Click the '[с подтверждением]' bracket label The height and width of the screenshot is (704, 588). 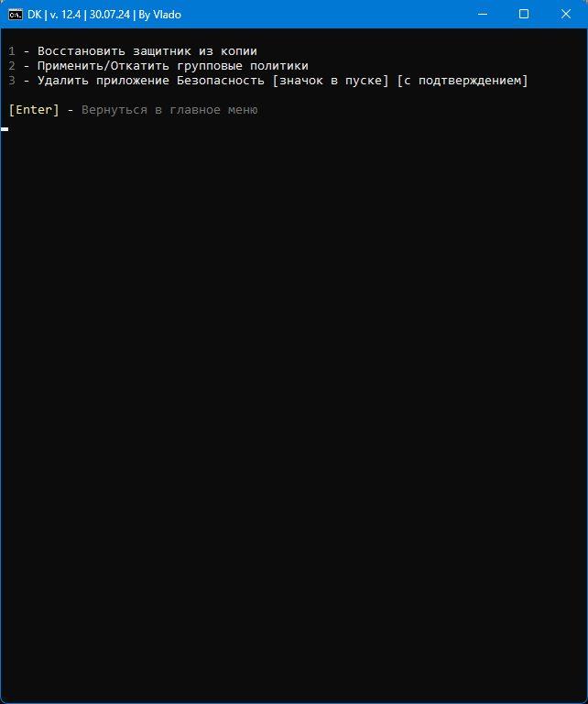(463, 81)
